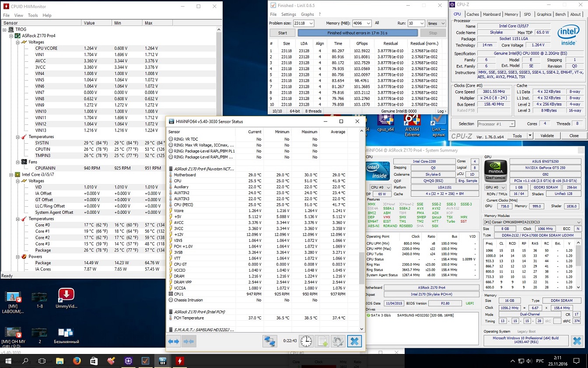This screenshot has width=588, height=368.
Task: Switch to HWMonitor red lightning taskbar icon
Action: [179, 361]
